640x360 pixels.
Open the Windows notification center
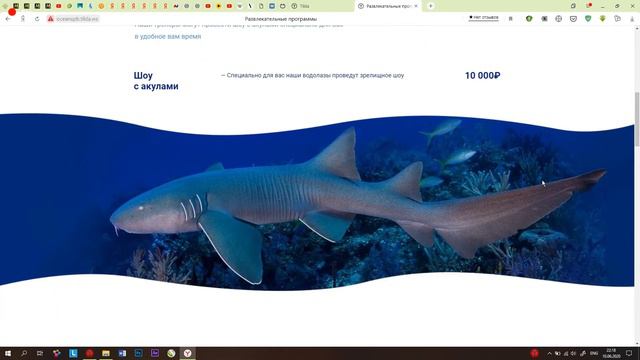629,353
